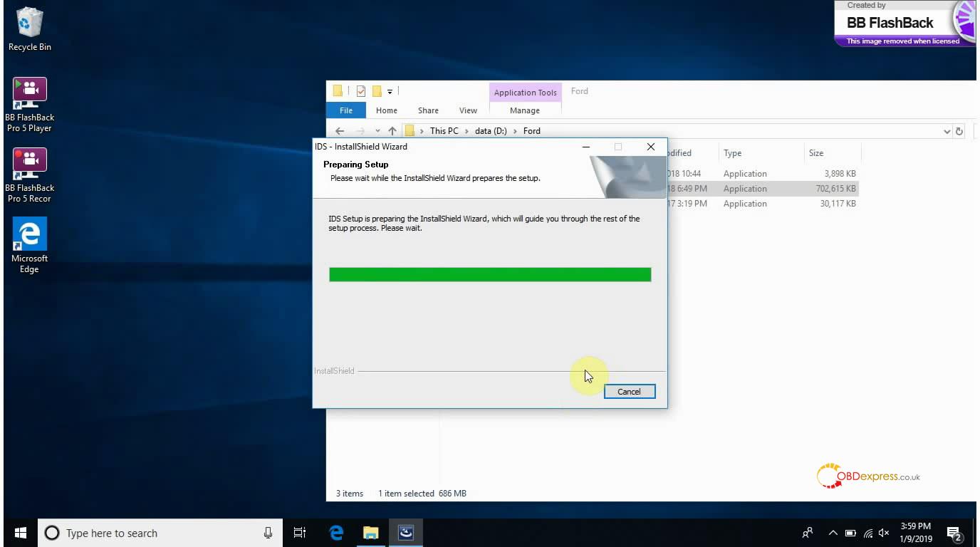
Task: Open the recent locations dropdown arrow
Action: click(x=377, y=131)
